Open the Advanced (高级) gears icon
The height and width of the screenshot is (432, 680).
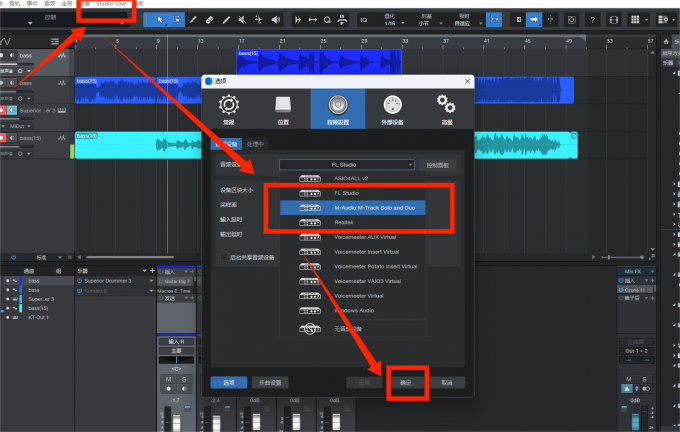[445, 107]
